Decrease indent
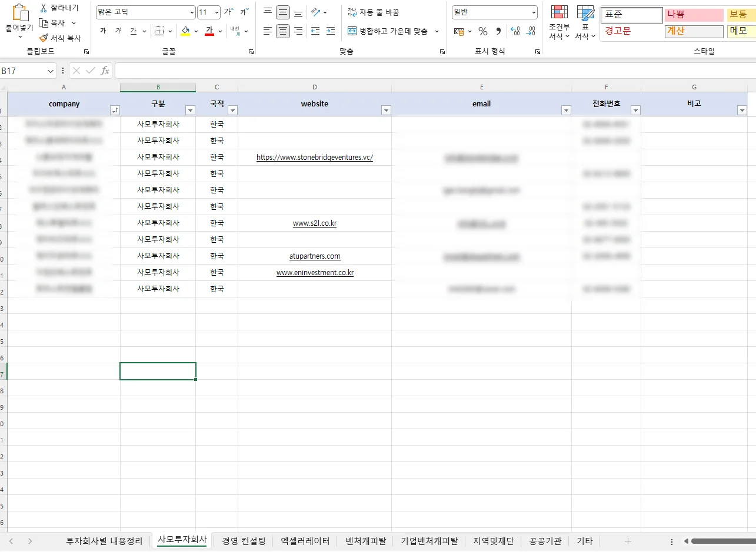The height and width of the screenshot is (552, 756). point(315,31)
